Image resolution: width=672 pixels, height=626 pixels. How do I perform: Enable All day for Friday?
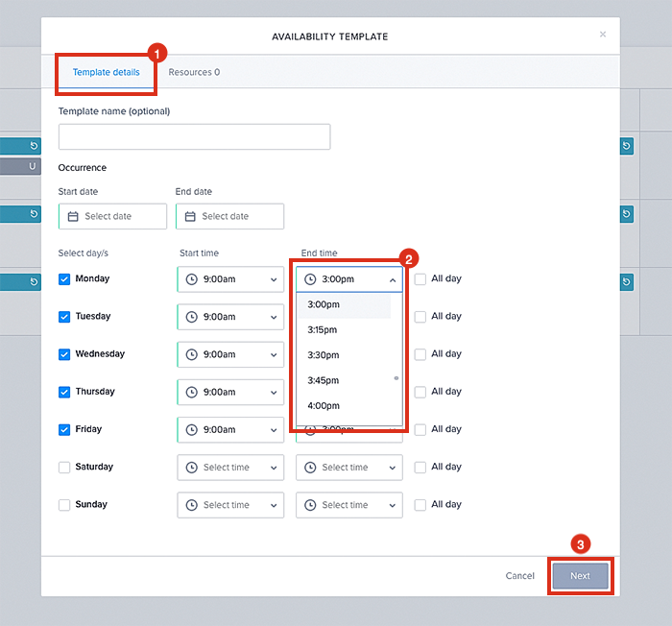pyautogui.click(x=420, y=429)
